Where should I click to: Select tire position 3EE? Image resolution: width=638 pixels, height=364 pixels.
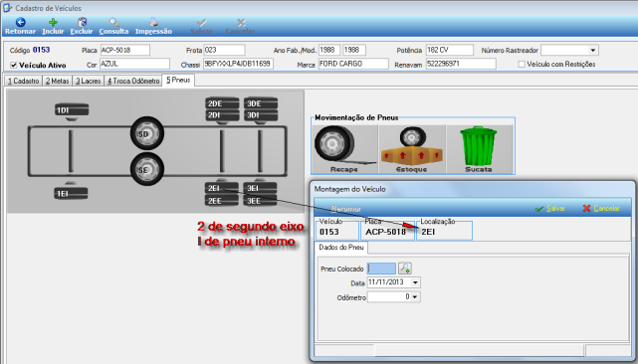point(260,201)
